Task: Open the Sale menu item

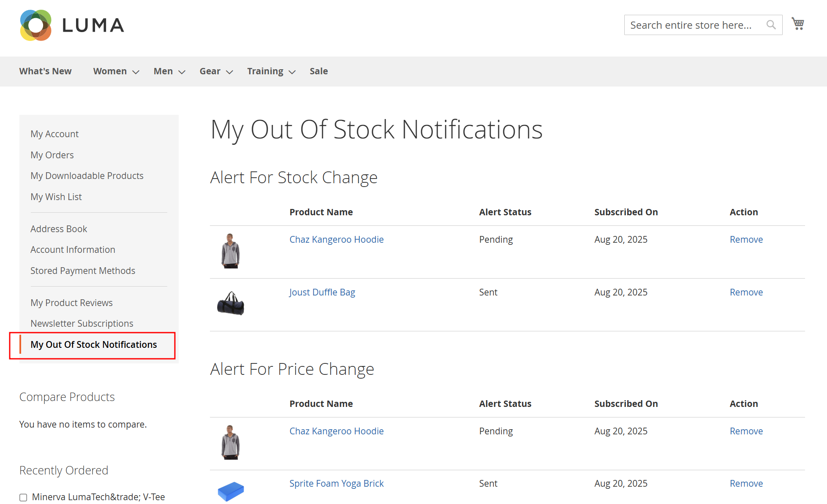Action: pyautogui.click(x=318, y=71)
